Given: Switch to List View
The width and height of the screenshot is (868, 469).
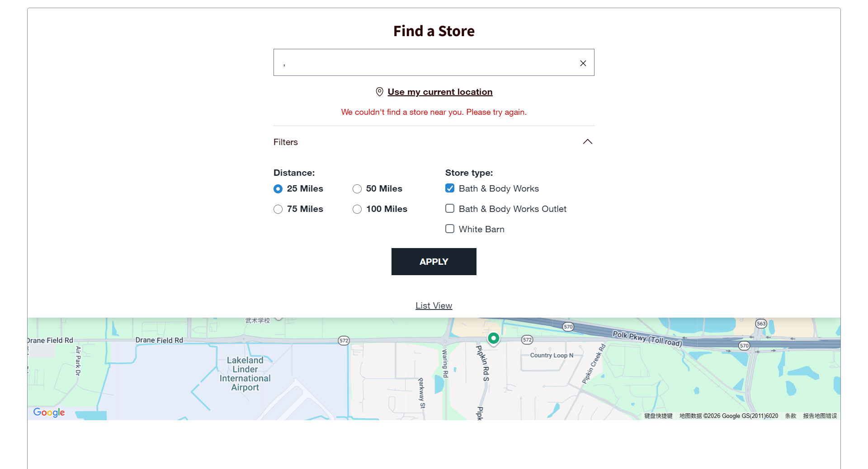Looking at the screenshot, I should click(434, 305).
